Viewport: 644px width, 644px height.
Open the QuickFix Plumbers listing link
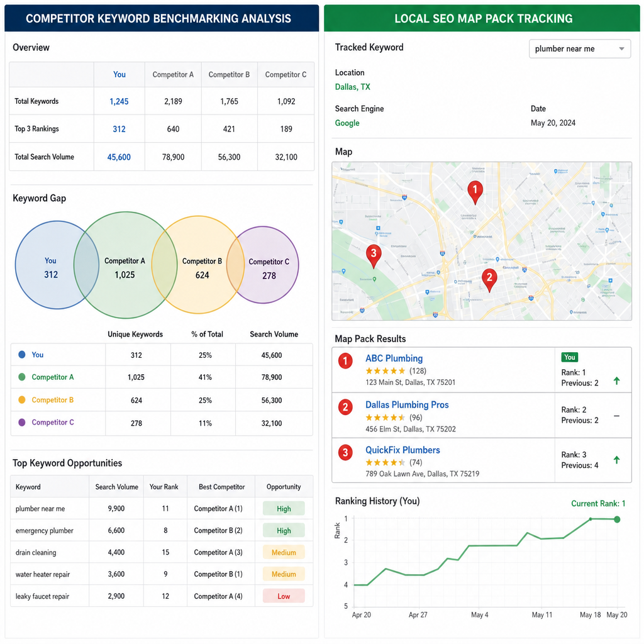402,450
